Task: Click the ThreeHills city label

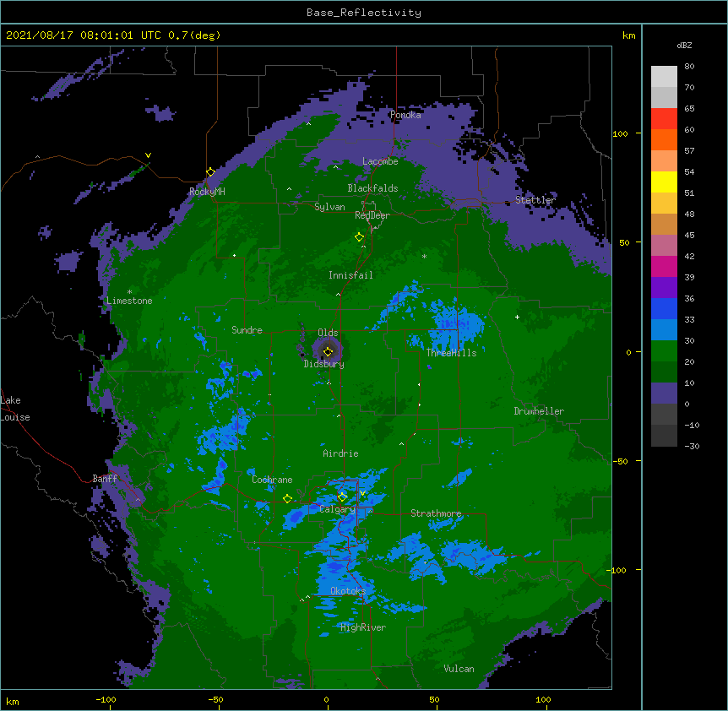Action: point(451,353)
